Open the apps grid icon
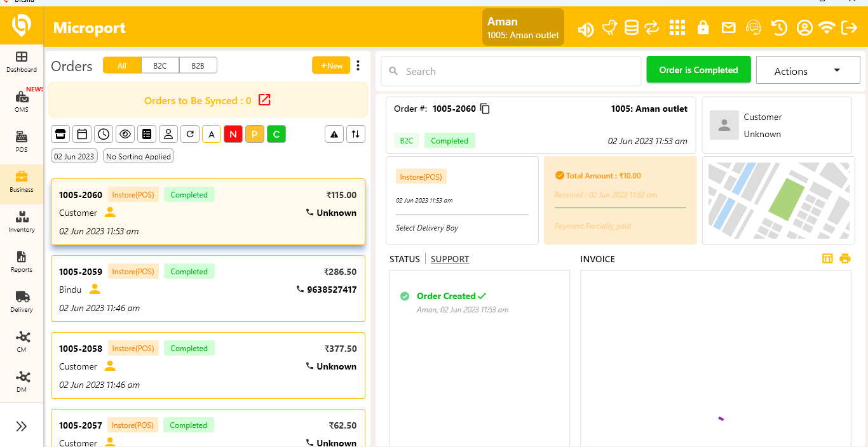 point(677,27)
